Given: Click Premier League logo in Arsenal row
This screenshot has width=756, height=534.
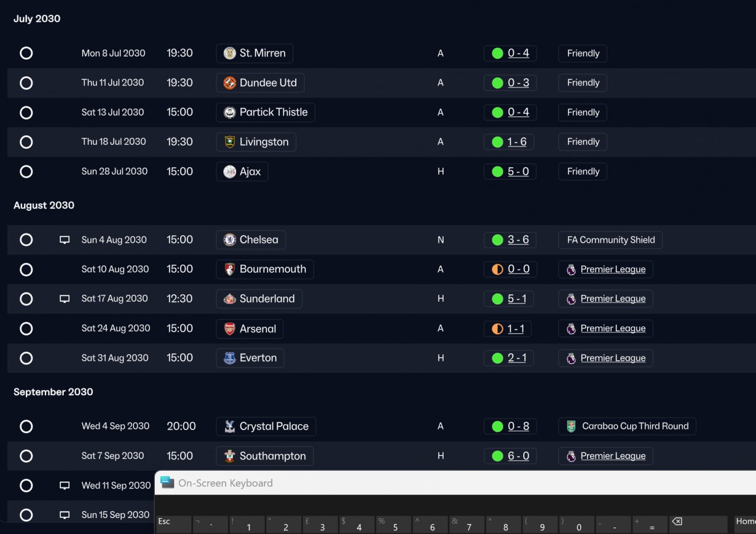Looking at the screenshot, I should [x=571, y=328].
